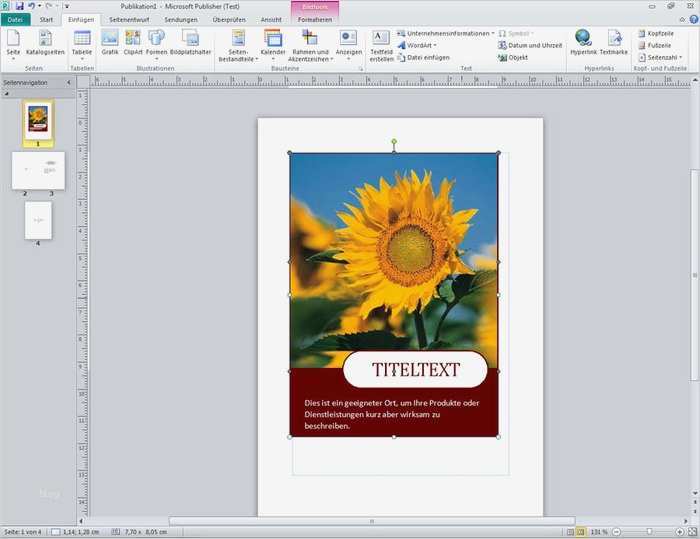Viewport: 700px width, 539px height.
Task: Open the WordArt dropdown
Action: (x=421, y=45)
